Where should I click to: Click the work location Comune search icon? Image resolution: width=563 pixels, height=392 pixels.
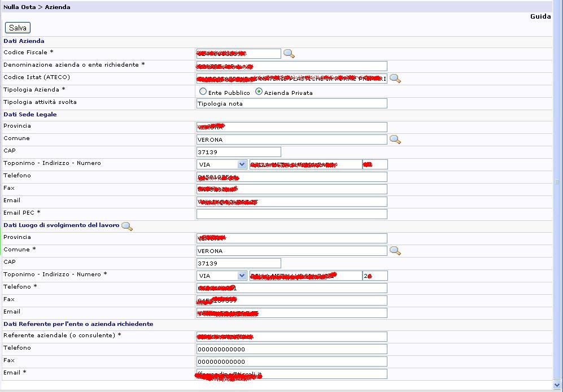[395, 251]
